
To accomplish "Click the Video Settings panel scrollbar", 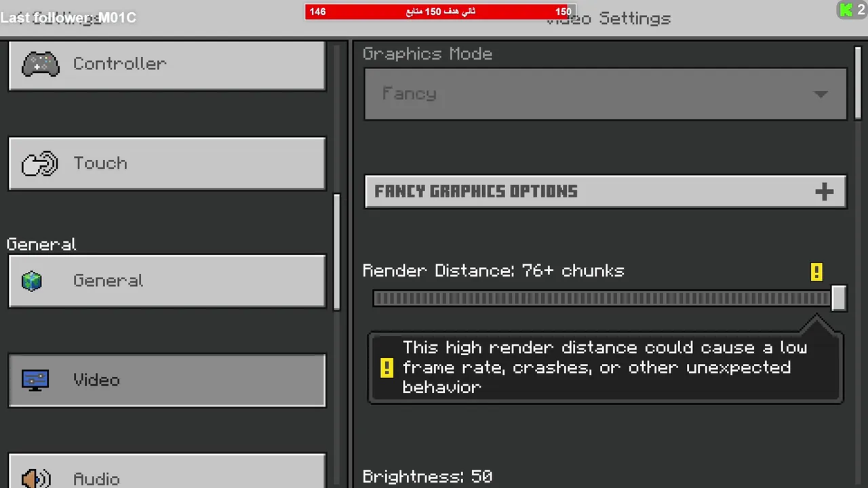I will [x=859, y=81].
